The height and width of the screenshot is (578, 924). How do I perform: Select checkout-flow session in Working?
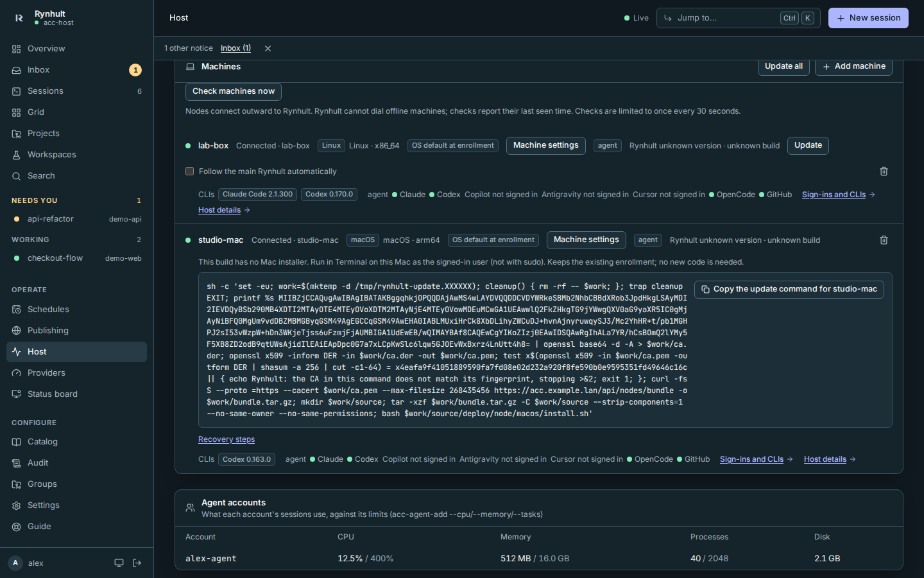click(x=77, y=258)
